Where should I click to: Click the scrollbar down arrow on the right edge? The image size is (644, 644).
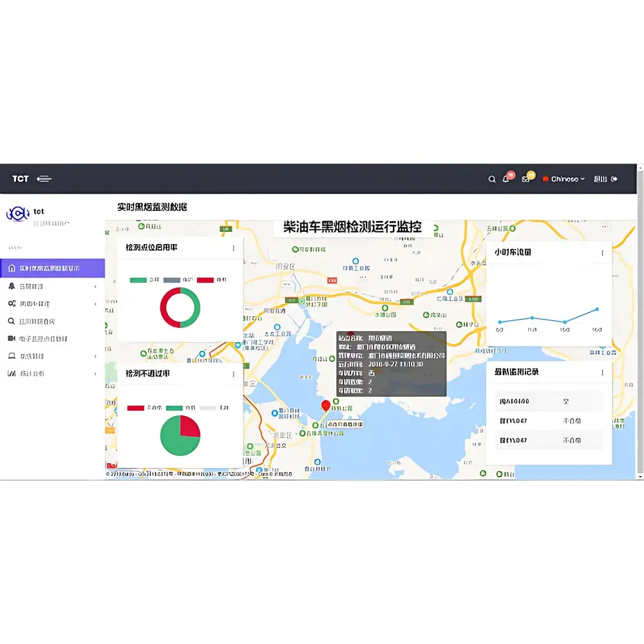point(640,477)
